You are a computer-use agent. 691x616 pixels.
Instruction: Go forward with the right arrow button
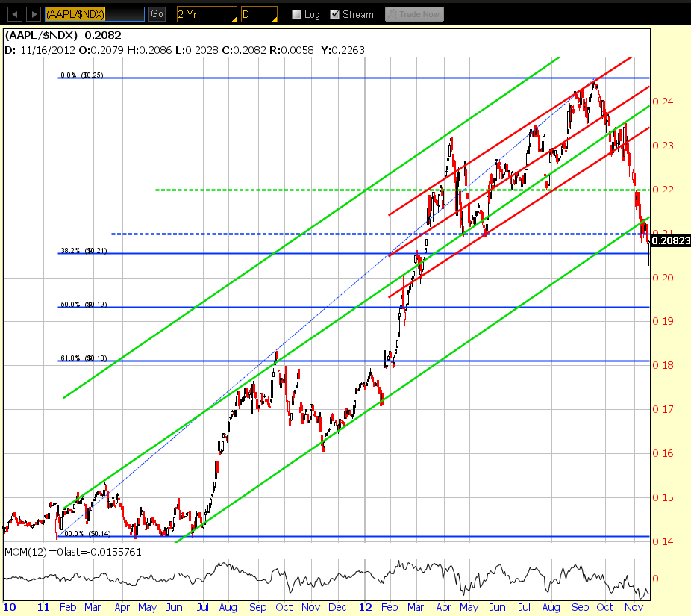click(34, 14)
